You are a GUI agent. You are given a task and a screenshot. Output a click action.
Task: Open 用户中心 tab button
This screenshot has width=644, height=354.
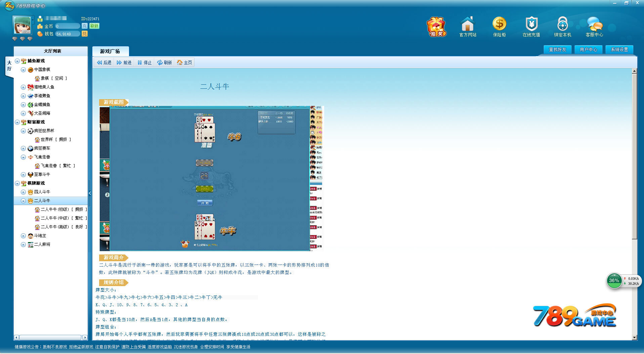588,49
